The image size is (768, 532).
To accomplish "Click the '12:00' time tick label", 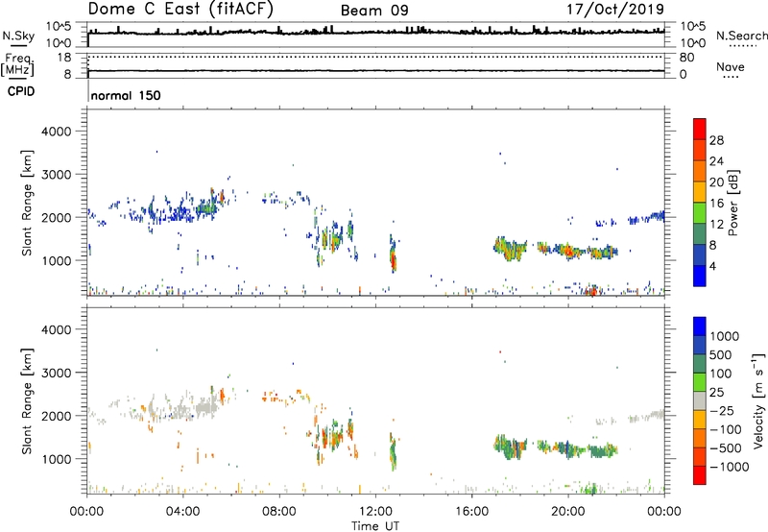I will click(x=375, y=512).
